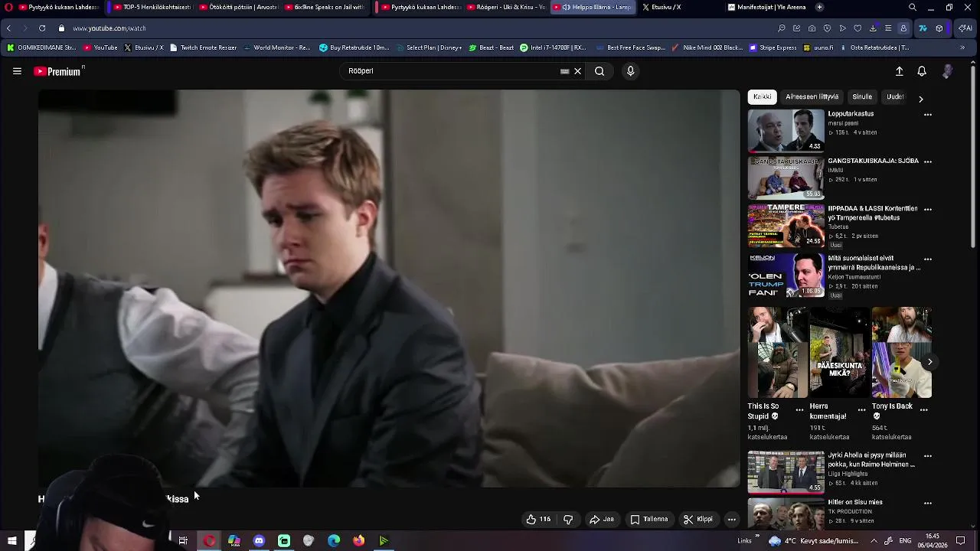Open options for Jyrki Aholla video
The height and width of the screenshot is (551, 980).
(x=928, y=456)
